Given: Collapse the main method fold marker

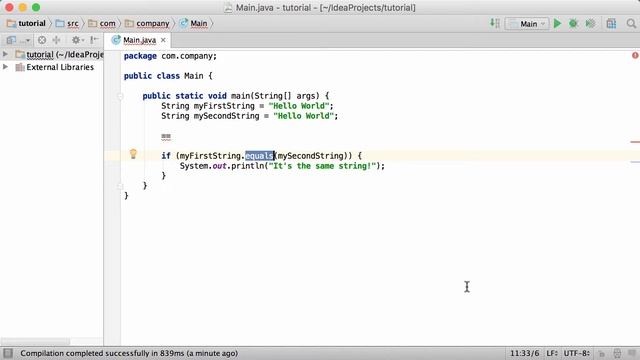Looking at the screenshot, I should point(120,96).
